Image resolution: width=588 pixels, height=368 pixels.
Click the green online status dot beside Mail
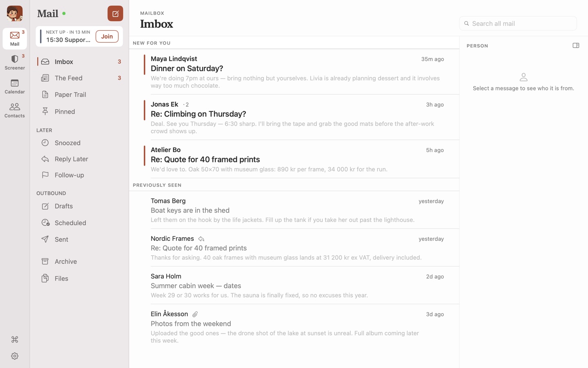click(x=64, y=13)
